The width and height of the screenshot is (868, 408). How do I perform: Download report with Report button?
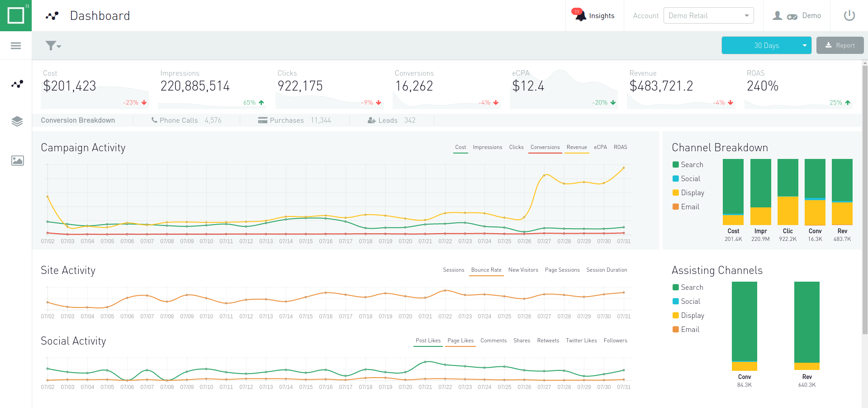coord(840,46)
